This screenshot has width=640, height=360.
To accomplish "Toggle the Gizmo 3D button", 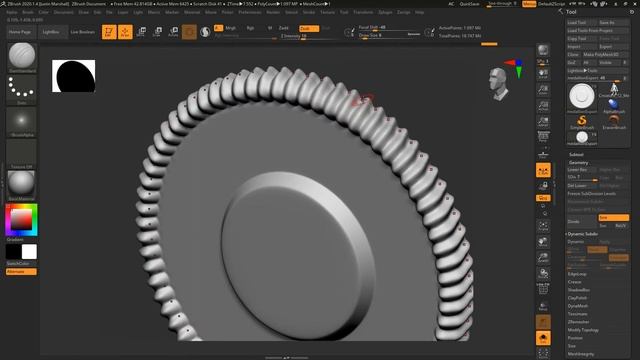I will pos(189,32).
